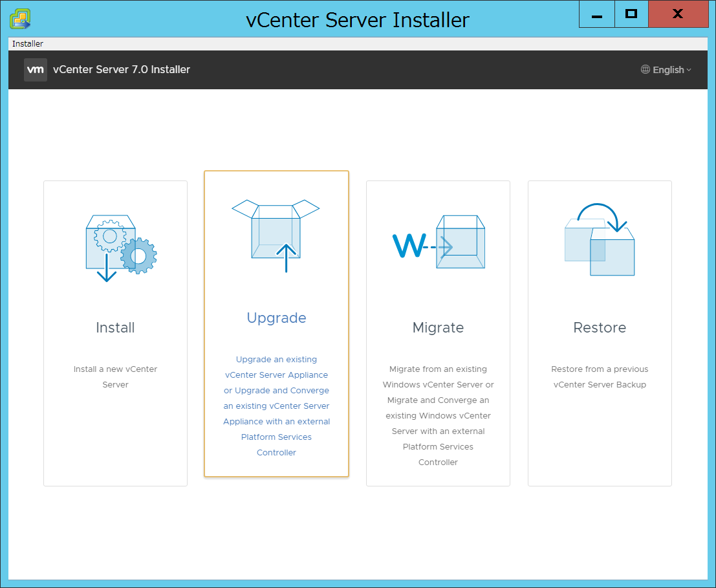Click 'Upgrade an existing vCenter Server Appliance' description

tap(276, 406)
